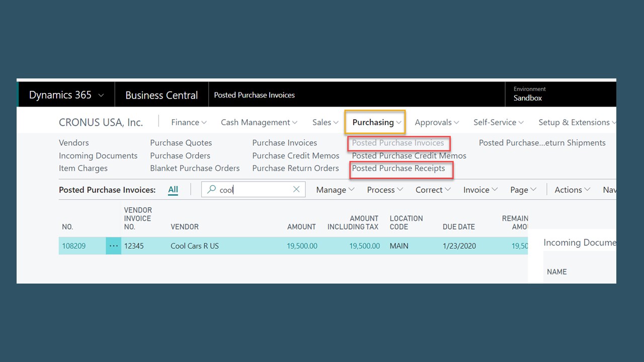Clear the search box with the X icon
Viewport: 644px width, 362px height.
(296, 190)
